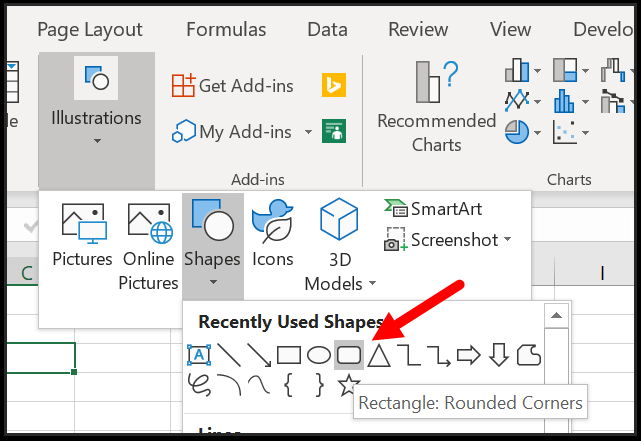The image size is (641, 441).
Task: Click the Shapes gallery button
Action: [213, 246]
